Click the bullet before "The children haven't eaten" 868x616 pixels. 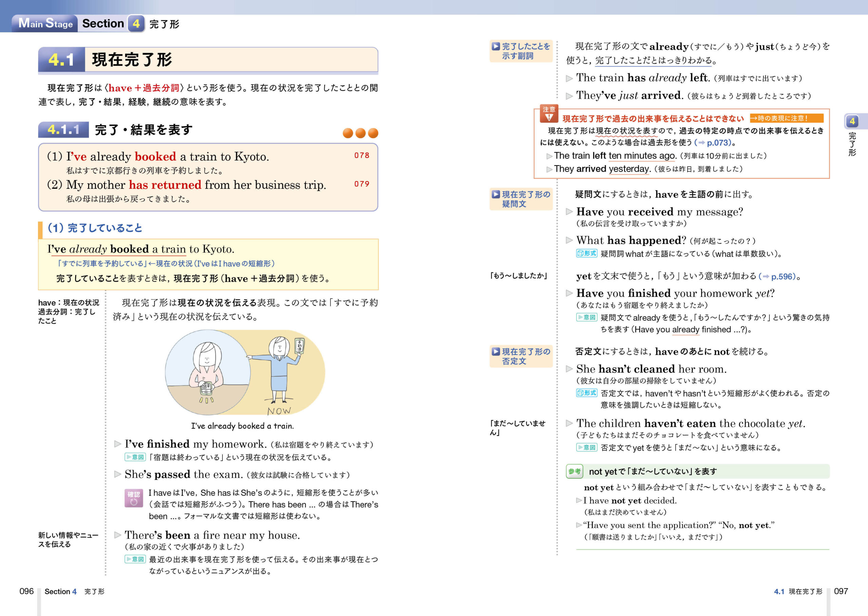coord(569,423)
